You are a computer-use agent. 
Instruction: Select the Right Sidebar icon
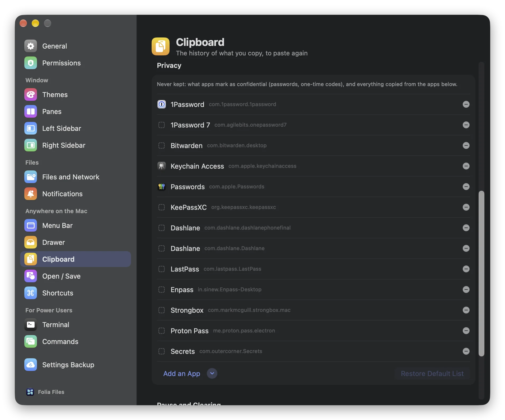tap(31, 145)
